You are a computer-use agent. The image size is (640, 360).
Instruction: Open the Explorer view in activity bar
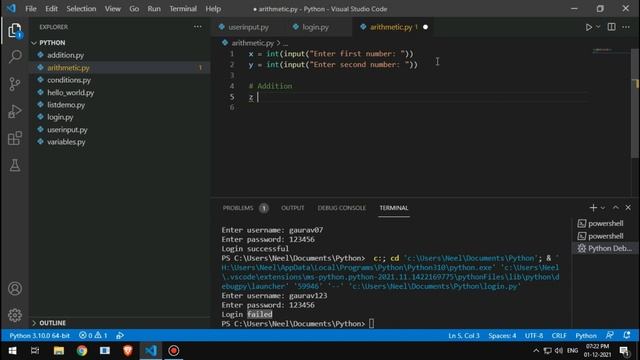click(x=15, y=30)
